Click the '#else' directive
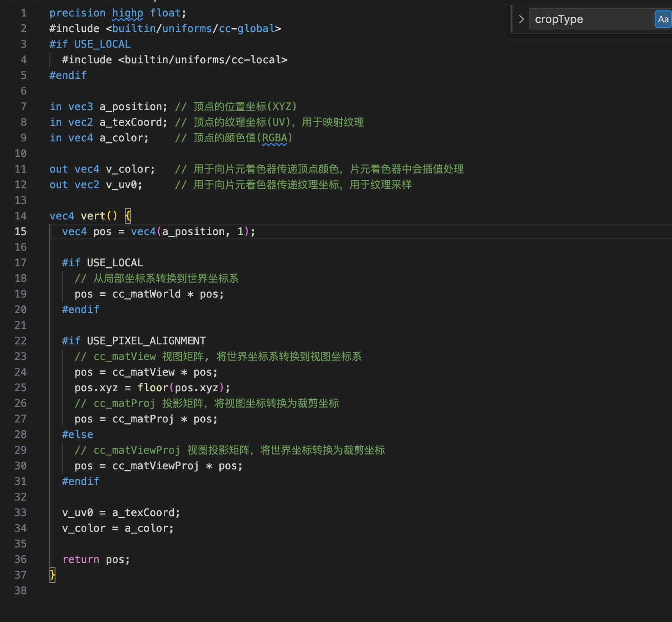 coord(78,435)
